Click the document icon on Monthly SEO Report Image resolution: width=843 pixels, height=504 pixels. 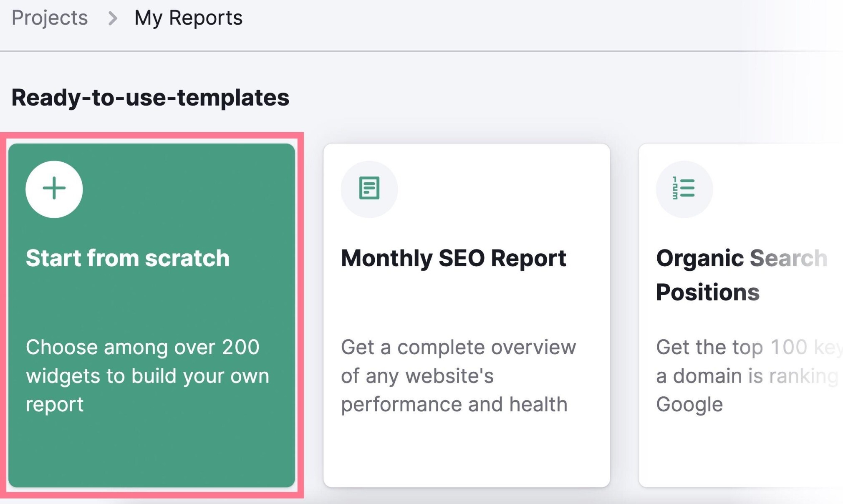pos(369,189)
